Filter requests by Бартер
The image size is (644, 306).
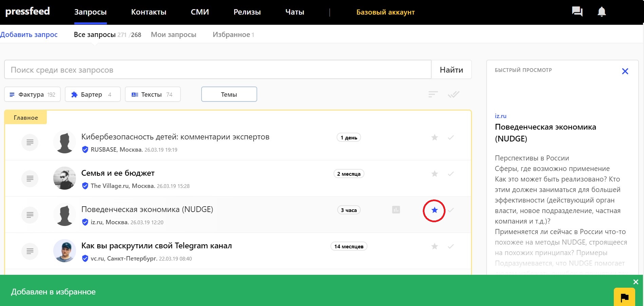pos(92,94)
